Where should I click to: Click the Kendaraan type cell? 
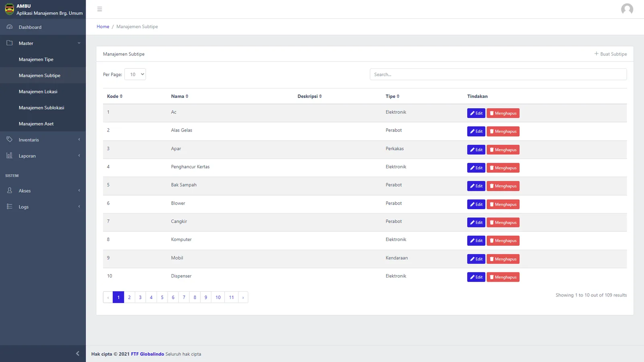click(396, 258)
